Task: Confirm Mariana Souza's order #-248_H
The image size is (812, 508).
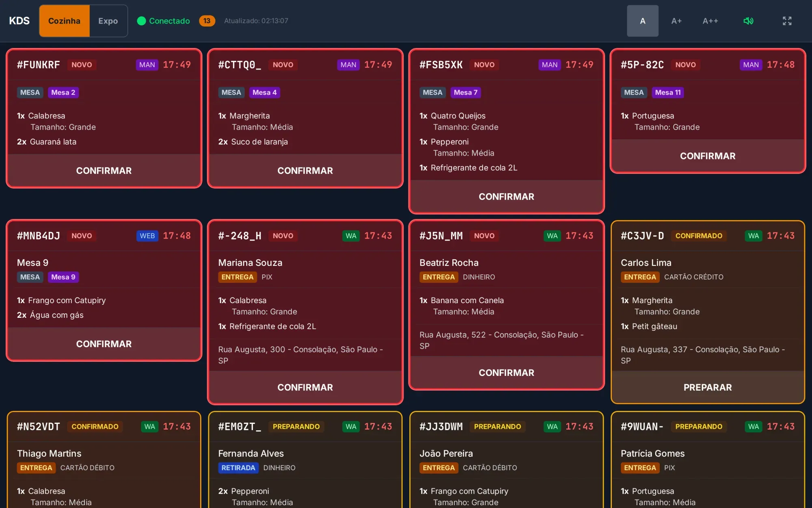Action: click(x=305, y=387)
